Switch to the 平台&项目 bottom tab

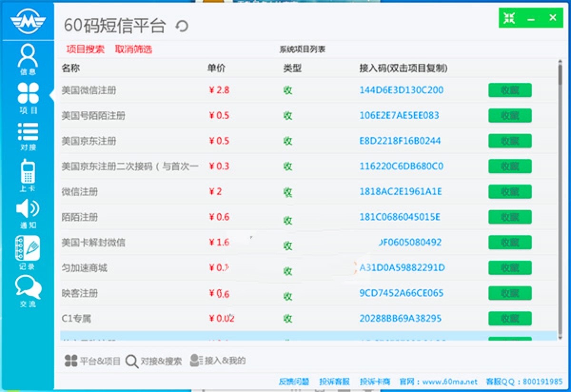coord(92,361)
